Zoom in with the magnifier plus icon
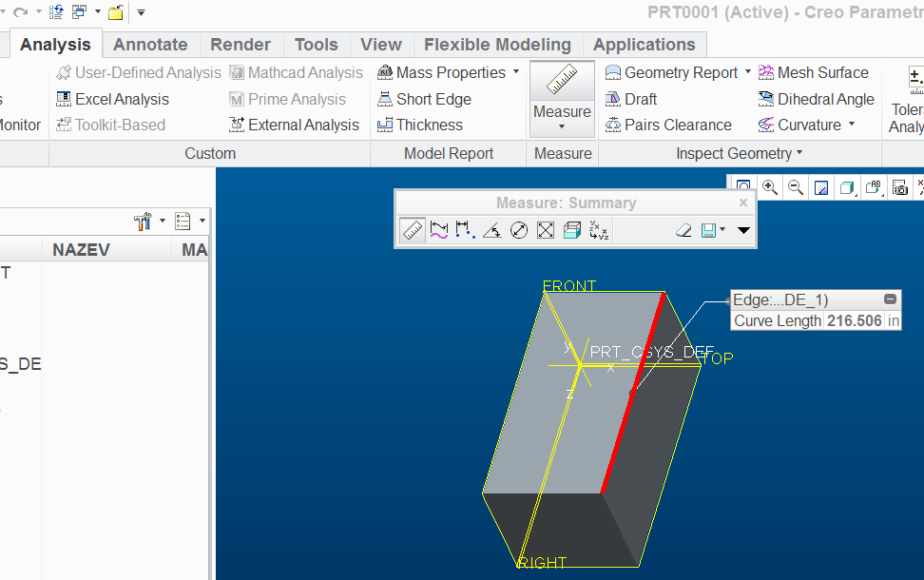This screenshot has height=580, width=924. 769,187
